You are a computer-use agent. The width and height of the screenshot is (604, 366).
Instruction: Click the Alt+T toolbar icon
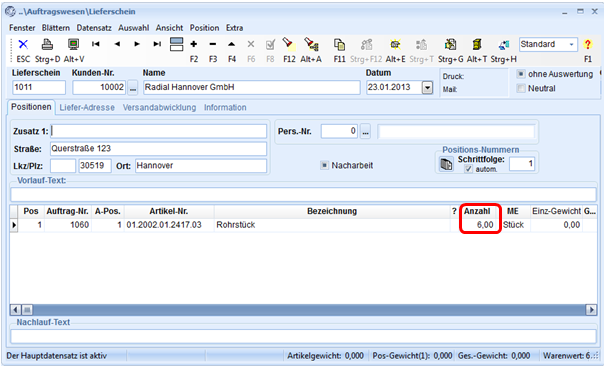tap(477, 45)
